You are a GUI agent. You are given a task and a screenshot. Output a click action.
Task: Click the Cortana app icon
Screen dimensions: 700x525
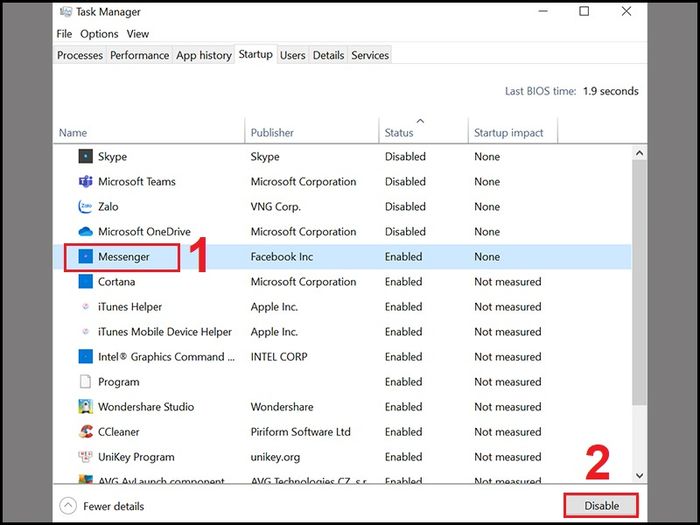85,281
